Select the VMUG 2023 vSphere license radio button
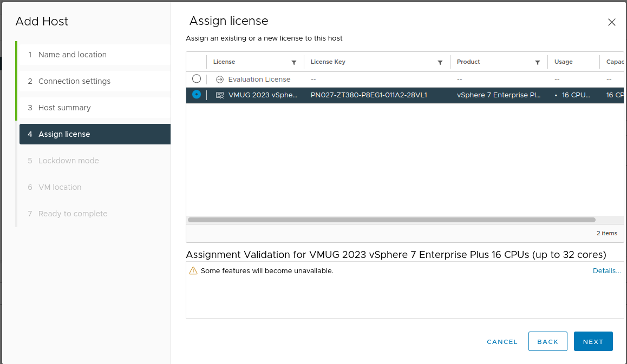627x364 pixels. tap(196, 94)
